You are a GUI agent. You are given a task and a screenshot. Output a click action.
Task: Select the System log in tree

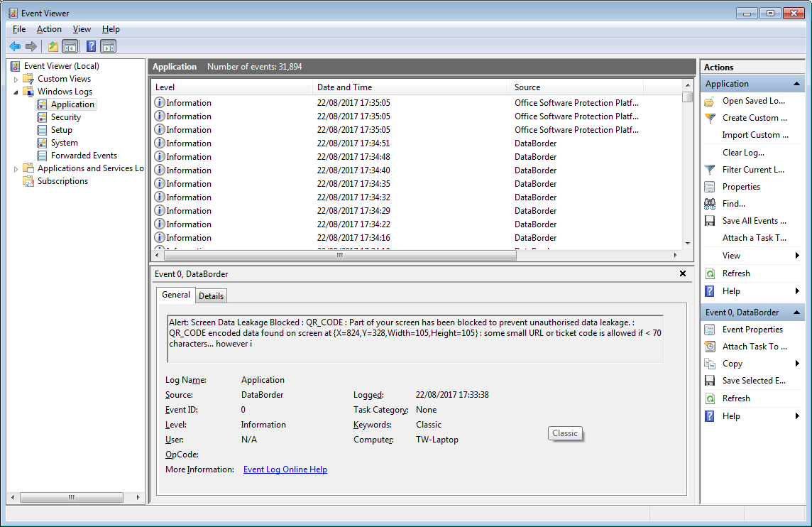pos(64,143)
